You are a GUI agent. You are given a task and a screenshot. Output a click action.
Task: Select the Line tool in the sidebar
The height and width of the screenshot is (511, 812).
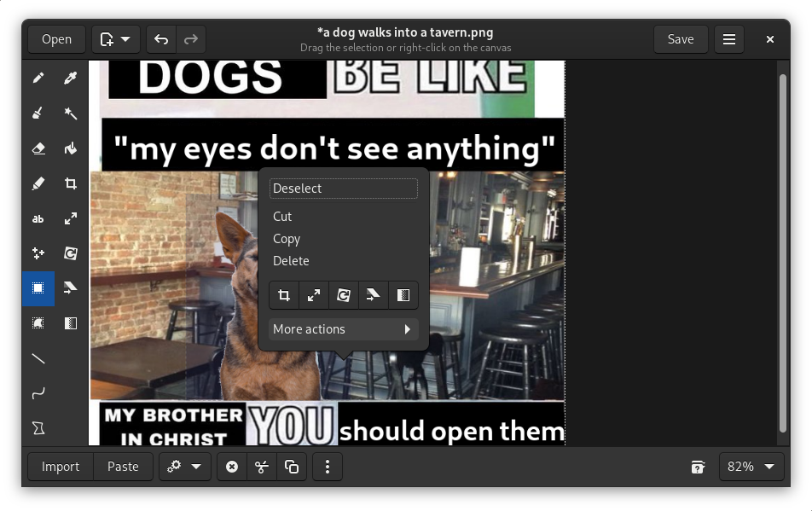pos(38,358)
